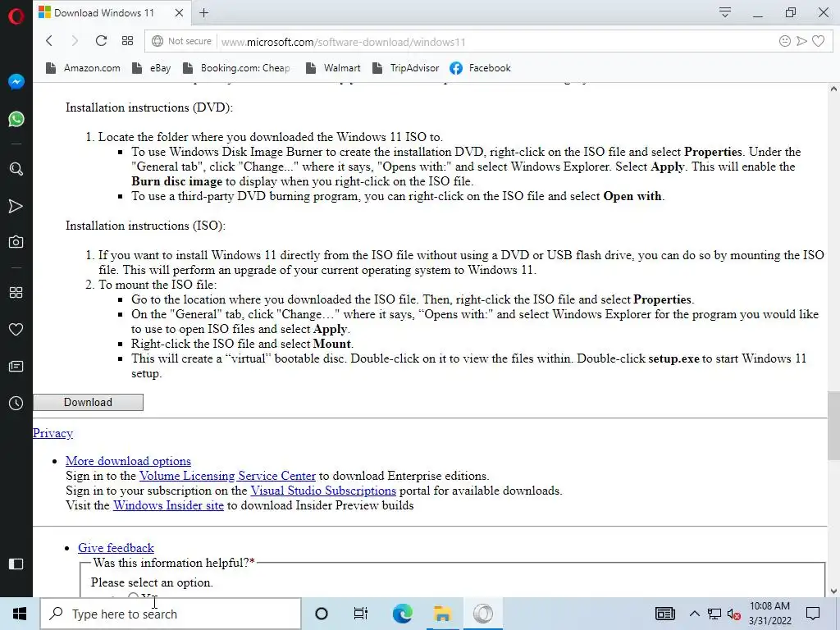Open the sidebar Search icon
The height and width of the screenshot is (630, 840).
click(16, 169)
